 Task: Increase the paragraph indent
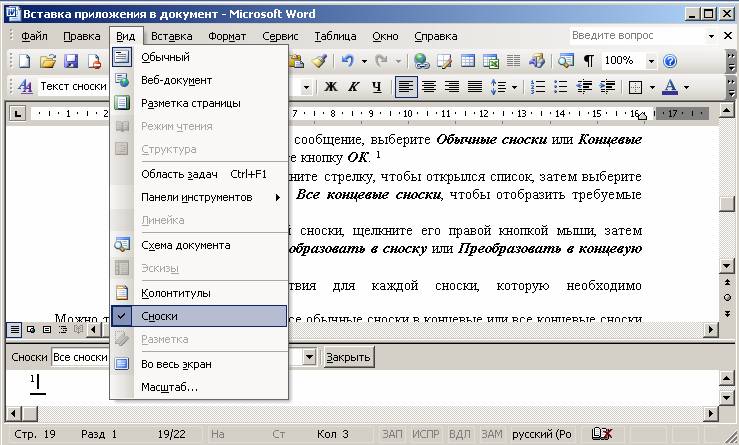[608, 87]
